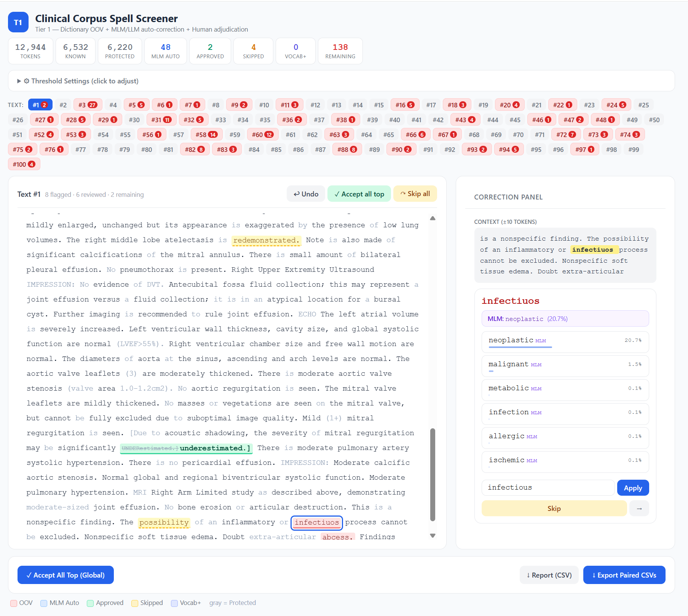Open text chip #100
This screenshot has width=688, height=616.
click(24, 164)
